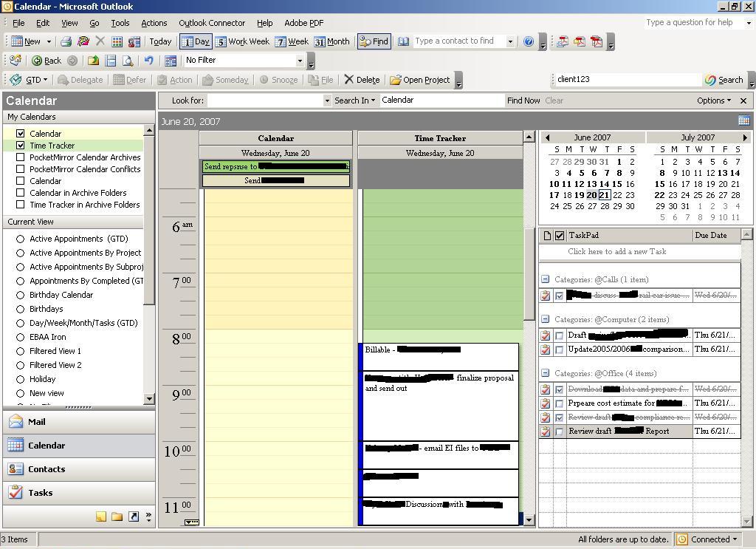Click the Shortcuts icon in navigation pane
Viewport: 756px width, 549px height.
(134, 516)
